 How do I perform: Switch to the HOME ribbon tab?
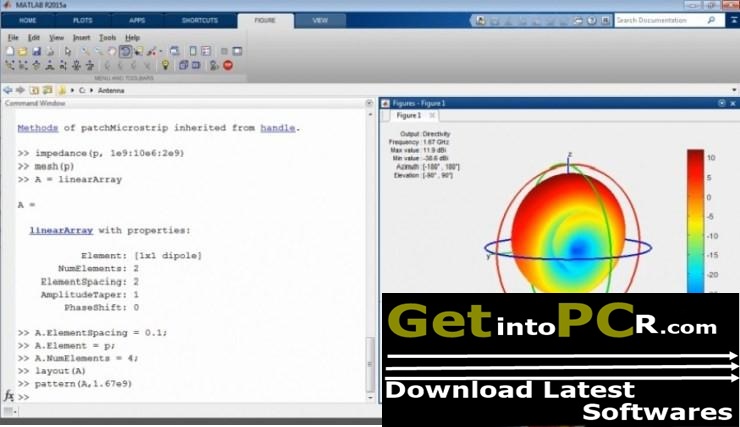[27, 20]
